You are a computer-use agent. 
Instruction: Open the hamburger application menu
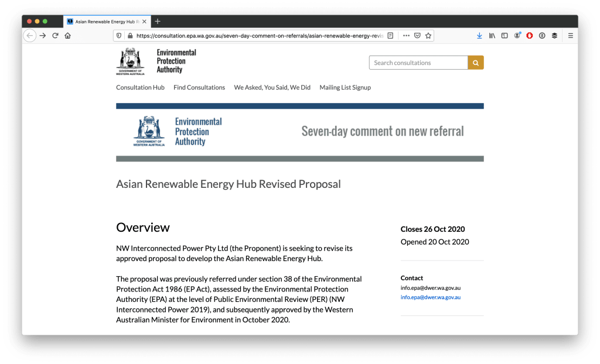pyautogui.click(x=571, y=36)
